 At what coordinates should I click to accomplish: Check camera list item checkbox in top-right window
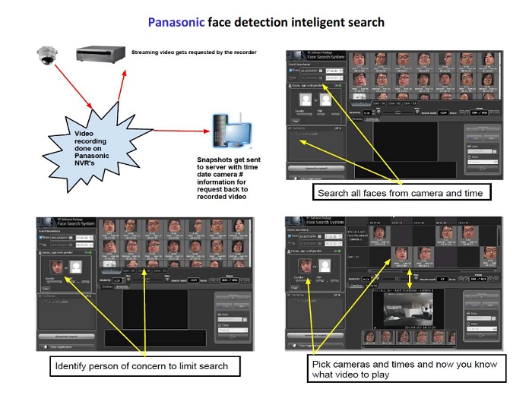pos(296,134)
